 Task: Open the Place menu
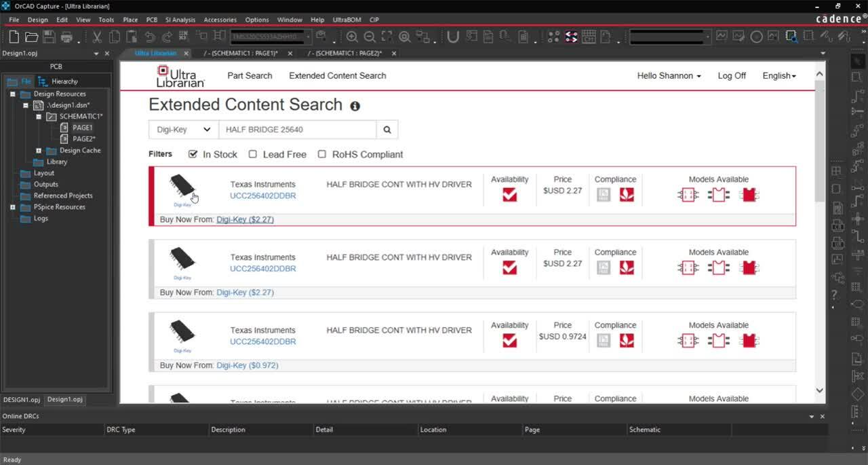[130, 20]
